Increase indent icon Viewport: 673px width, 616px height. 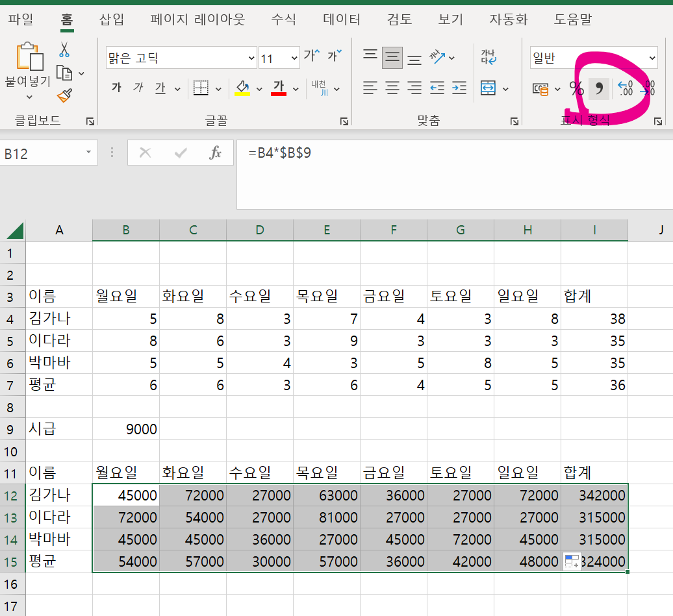[459, 88]
